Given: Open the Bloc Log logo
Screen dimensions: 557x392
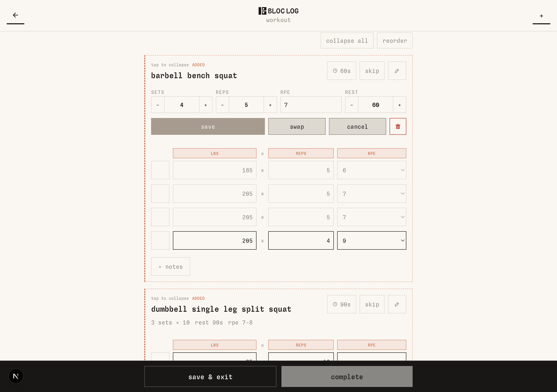Looking at the screenshot, I should click(x=278, y=11).
